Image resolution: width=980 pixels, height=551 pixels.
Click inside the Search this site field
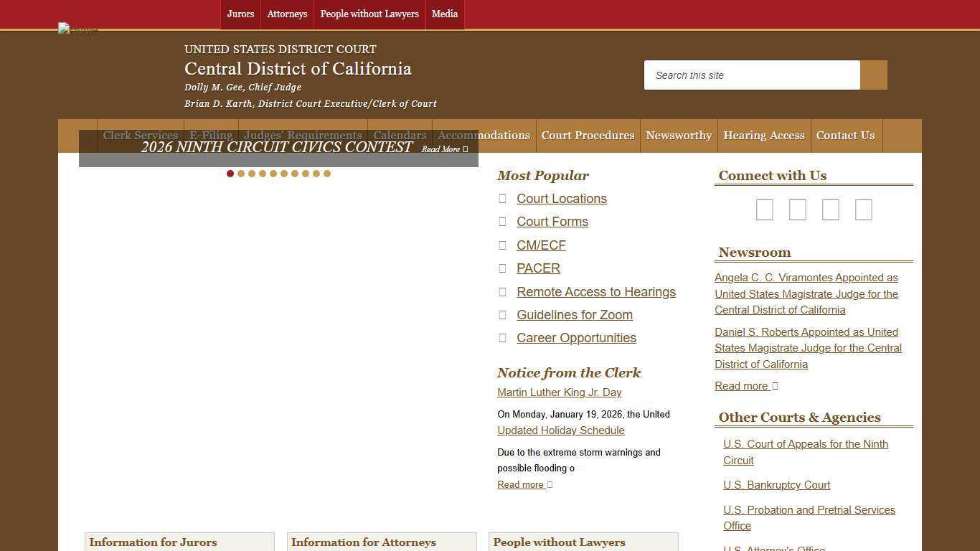coord(752,75)
